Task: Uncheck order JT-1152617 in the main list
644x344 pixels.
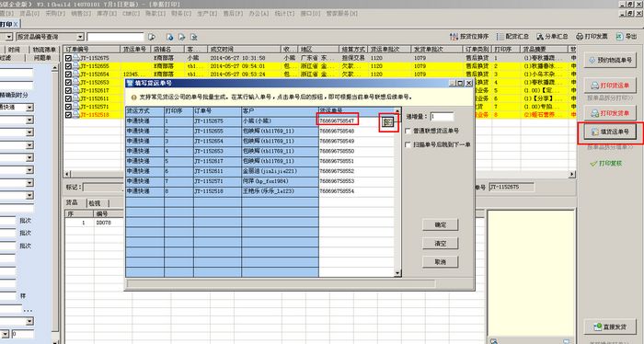Action: (68, 91)
